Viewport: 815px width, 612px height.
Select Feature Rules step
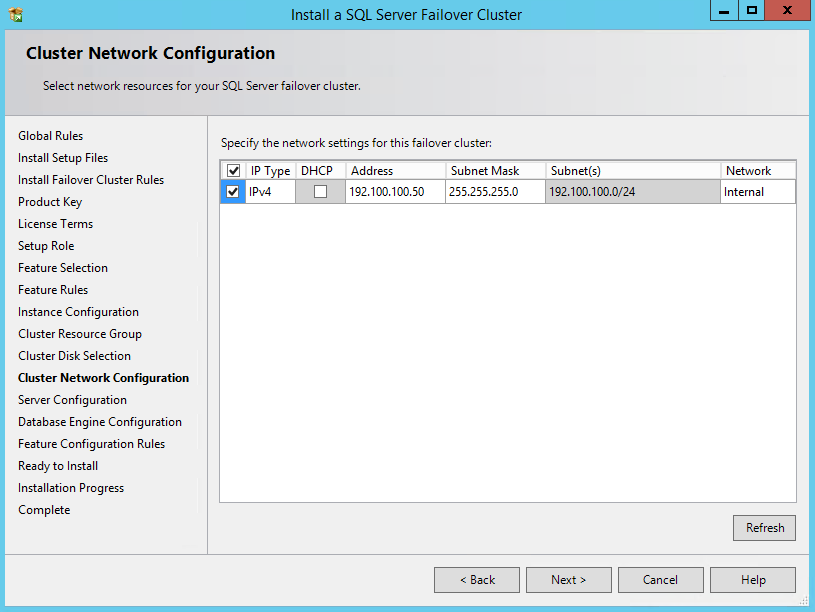coord(53,290)
